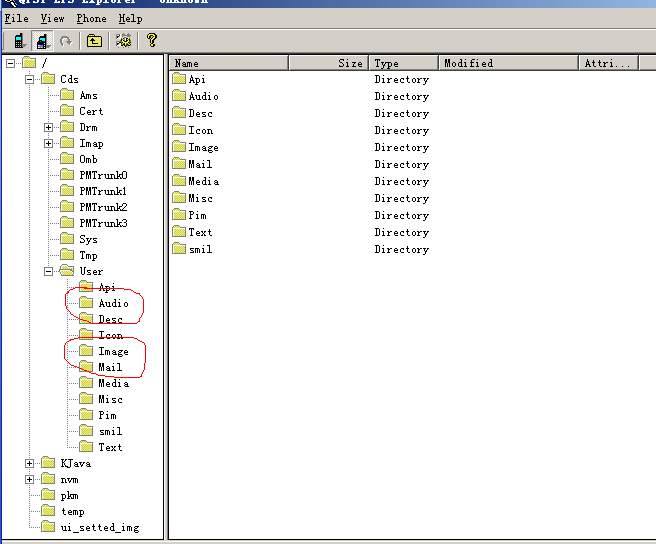Image resolution: width=656 pixels, height=544 pixels.
Task: Click the up-one-folder toolbar icon
Action: [94, 41]
